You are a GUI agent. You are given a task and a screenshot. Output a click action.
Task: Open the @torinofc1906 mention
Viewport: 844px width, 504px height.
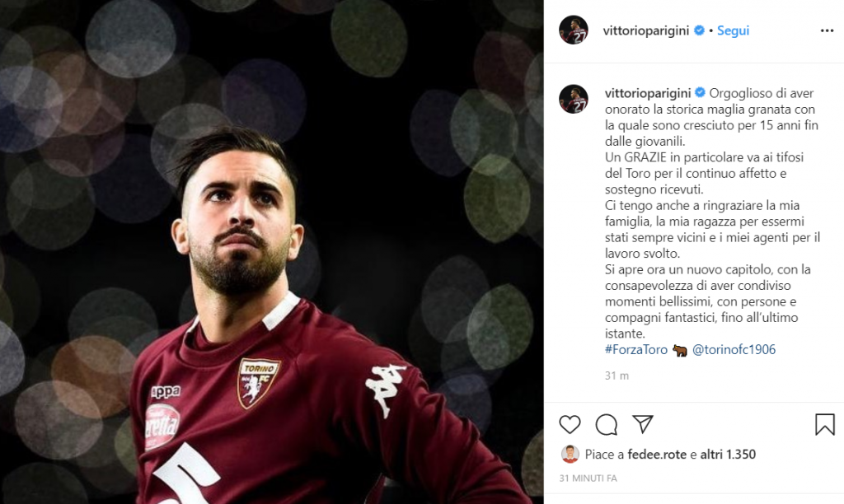tap(729, 350)
